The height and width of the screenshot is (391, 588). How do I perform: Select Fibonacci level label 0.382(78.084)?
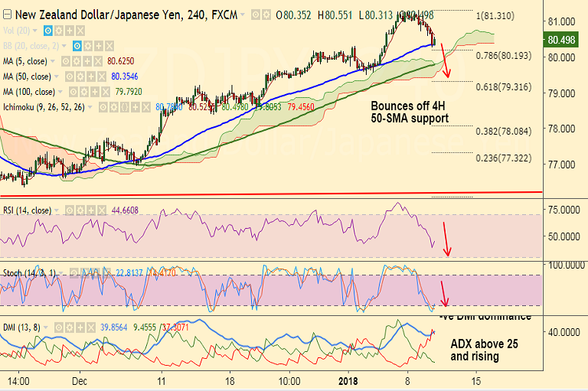pyautogui.click(x=504, y=131)
